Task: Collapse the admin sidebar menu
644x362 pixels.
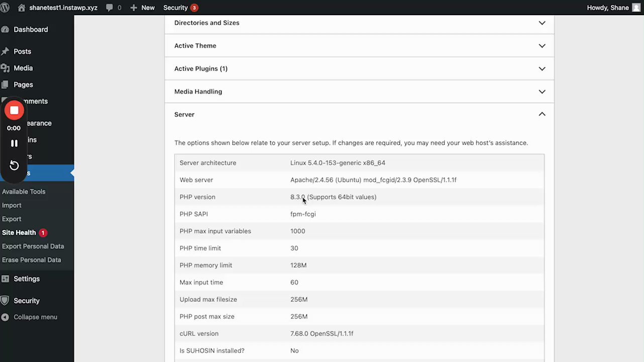Action: pyautogui.click(x=35, y=317)
